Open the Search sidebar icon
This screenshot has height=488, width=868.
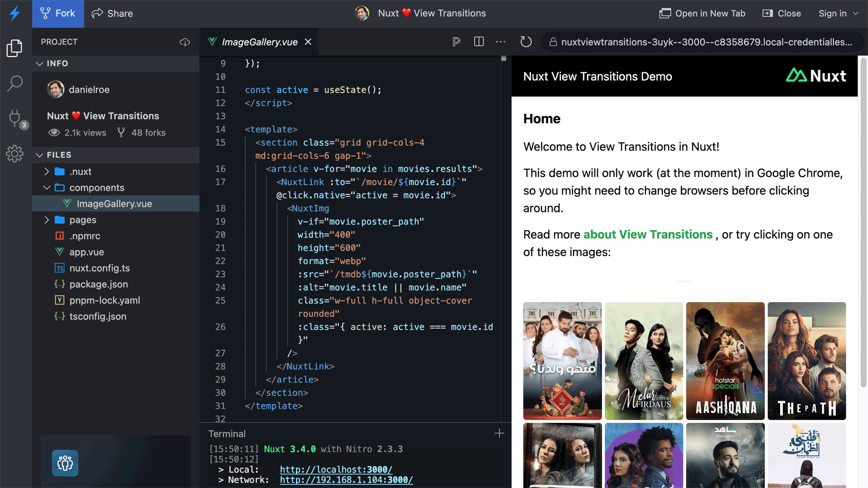pos(14,83)
